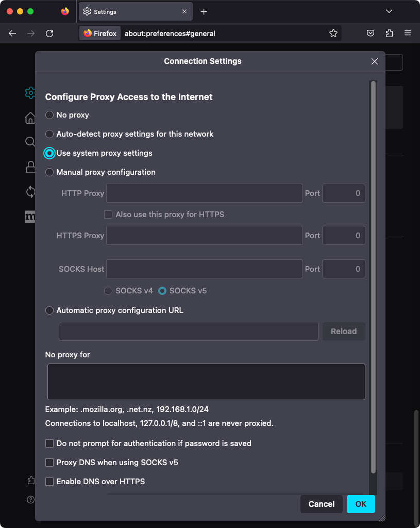Open More from Mozilla sidebar icon
Screen dimensions: 420x528
click(30, 217)
